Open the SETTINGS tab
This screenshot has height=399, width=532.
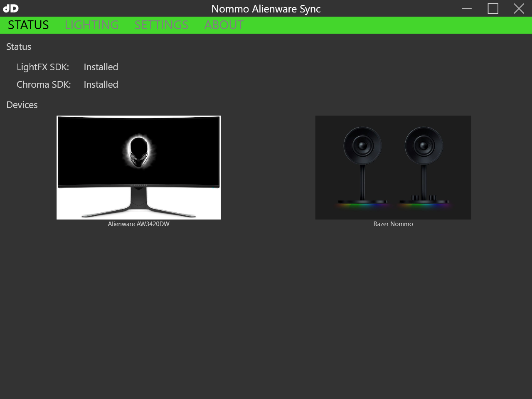[x=161, y=25]
